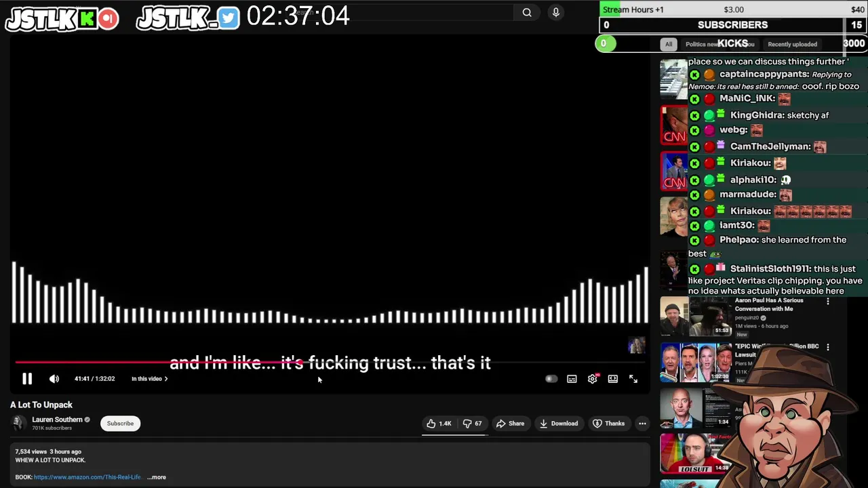This screenshot has height=488, width=868.
Task: Open the bald man 1:34 video thumbnail
Action: (695, 408)
